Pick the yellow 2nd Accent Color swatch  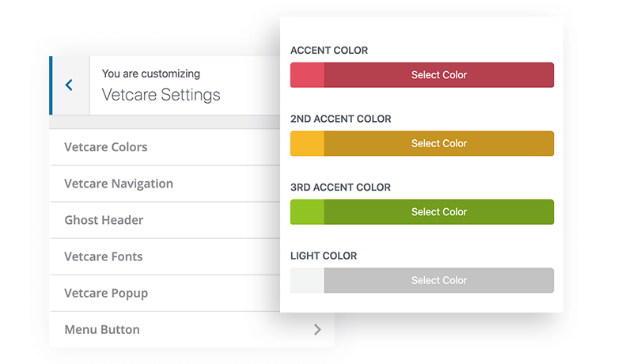coord(307,144)
